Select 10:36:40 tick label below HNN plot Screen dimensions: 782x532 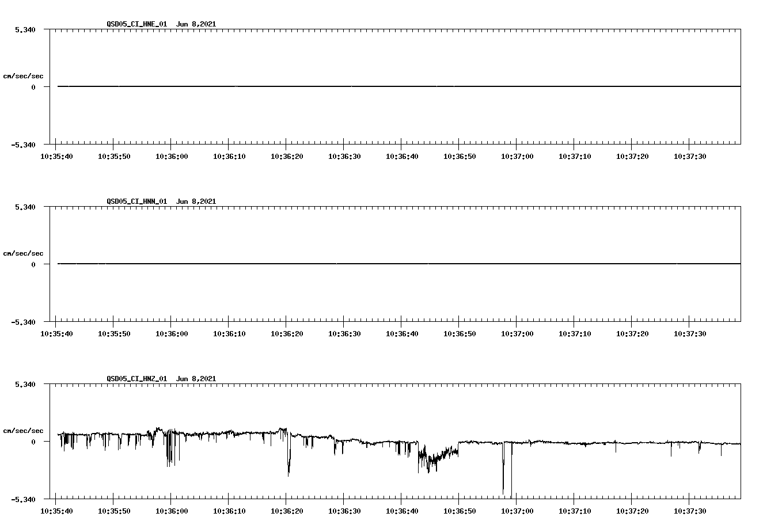tap(402, 334)
